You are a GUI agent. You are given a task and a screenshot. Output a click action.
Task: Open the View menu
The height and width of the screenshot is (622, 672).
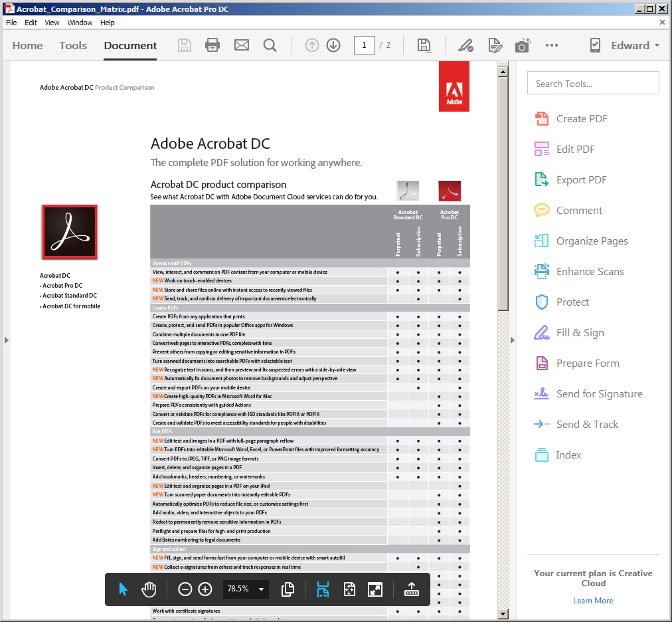(x=52, y=23)
